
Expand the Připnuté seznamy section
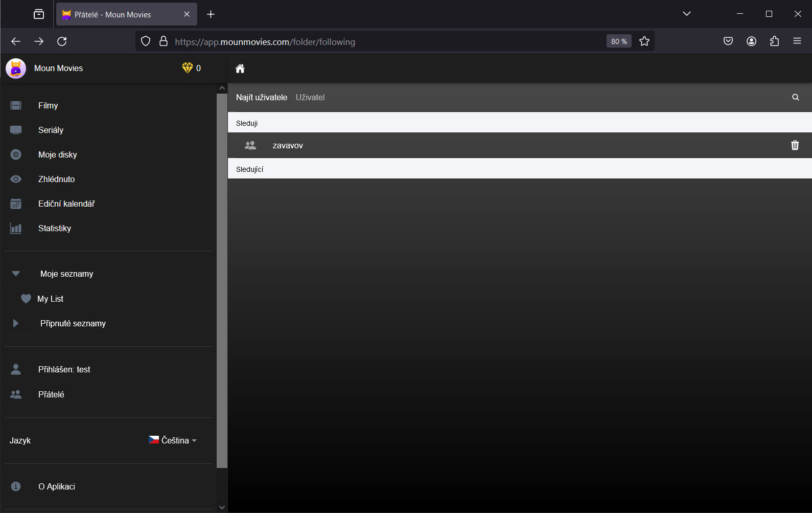pos(16,323)
